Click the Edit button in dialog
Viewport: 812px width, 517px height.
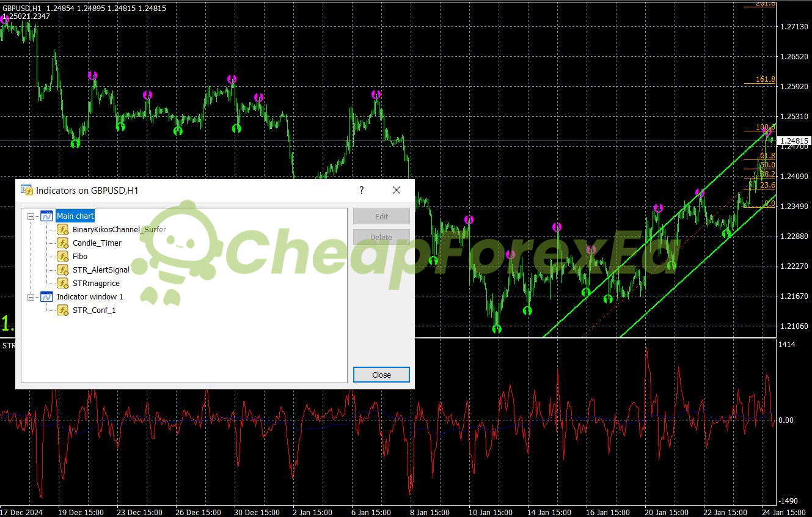(x=381, y=216)
